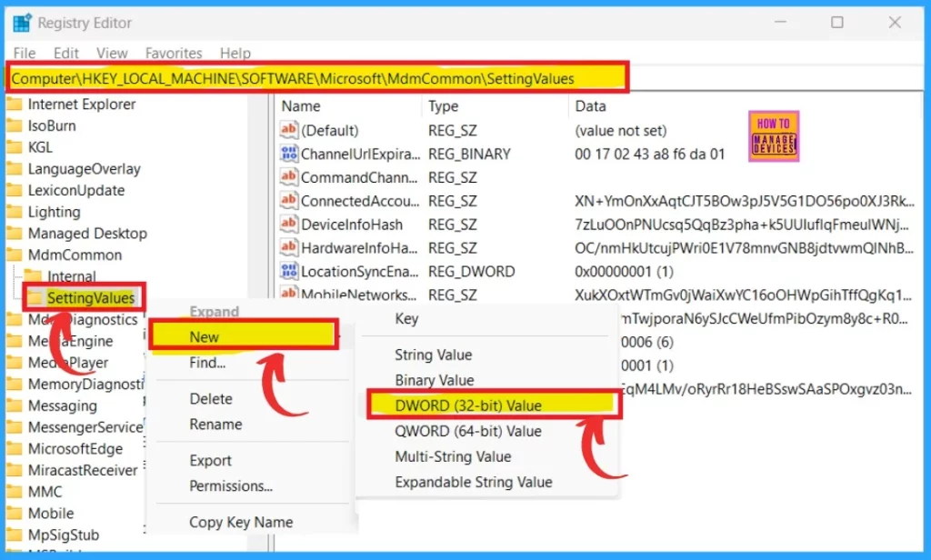Click the '(value not set)' data cell
Image resolution: width=931 pixels, height=560 pixels.
(x=620, y=130)
